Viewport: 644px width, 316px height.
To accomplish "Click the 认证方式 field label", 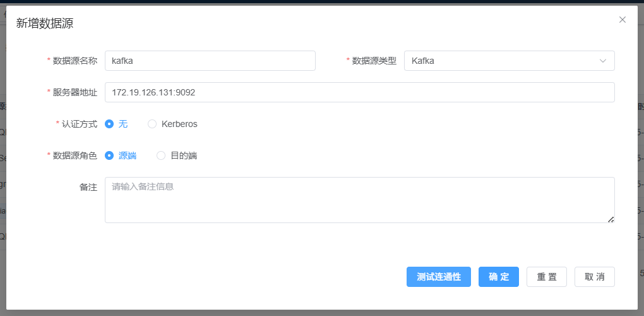I will pos(79,124).
